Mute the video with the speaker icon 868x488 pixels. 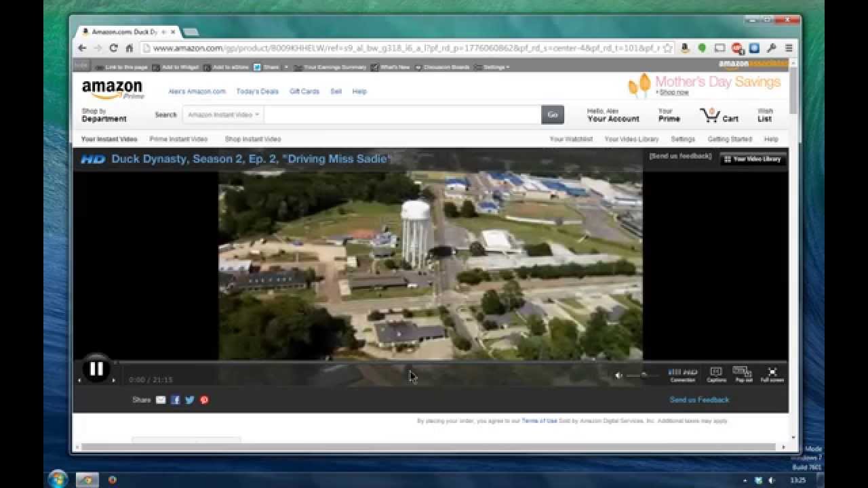pos(618,375)
